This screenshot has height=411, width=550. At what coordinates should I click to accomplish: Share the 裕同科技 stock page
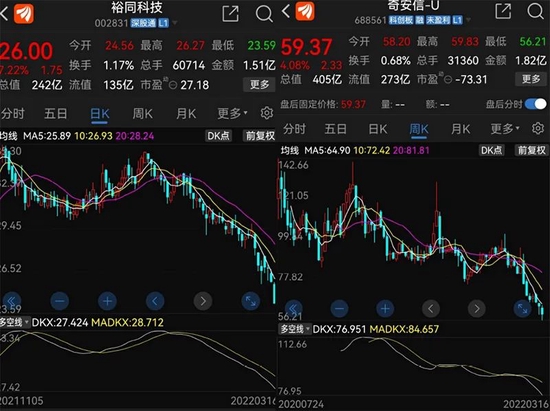point(230,13)
